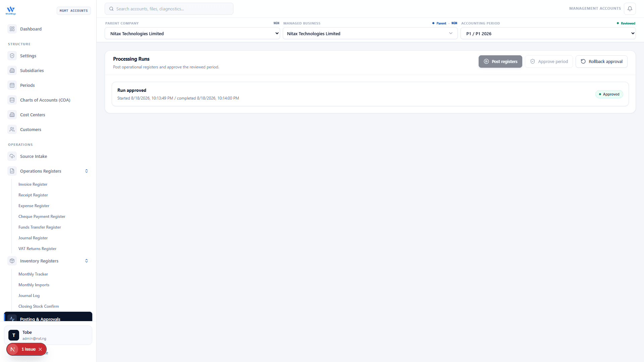
Task: Open the Parent Company dropdown
Action: (192, 34)
